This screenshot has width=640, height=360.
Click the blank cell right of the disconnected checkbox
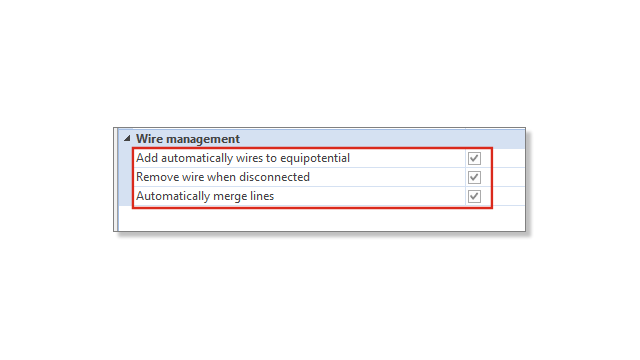tap(508, 177)
